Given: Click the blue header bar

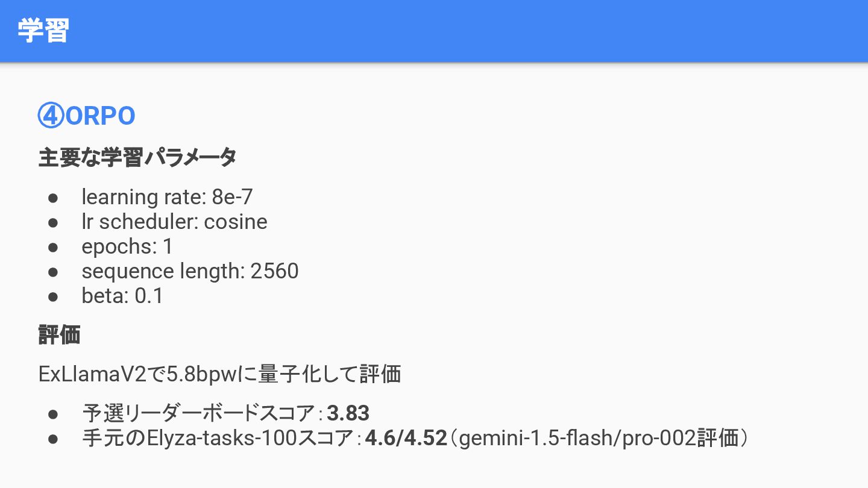Looking at the screenshot, I should click(434, 31).
